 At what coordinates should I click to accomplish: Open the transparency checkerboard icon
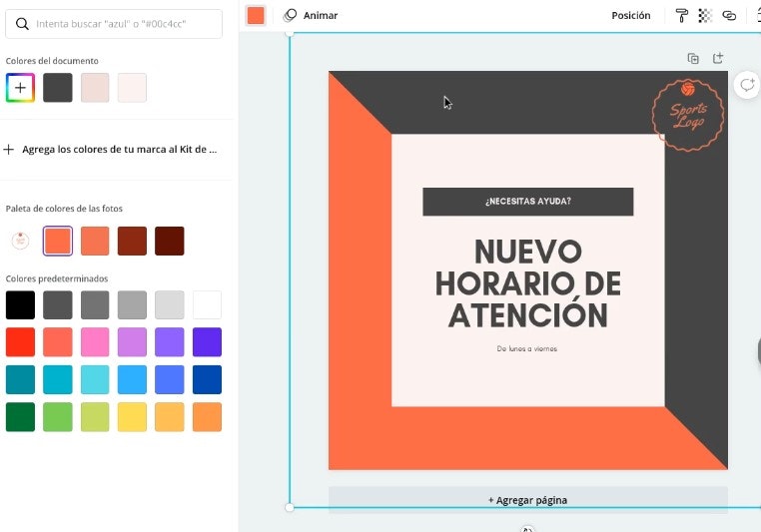point(705,16)
